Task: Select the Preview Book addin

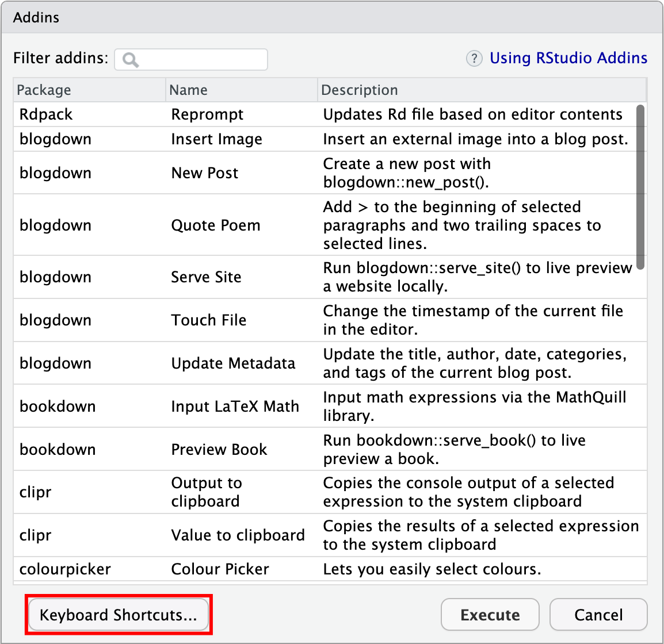Action: 219,449
